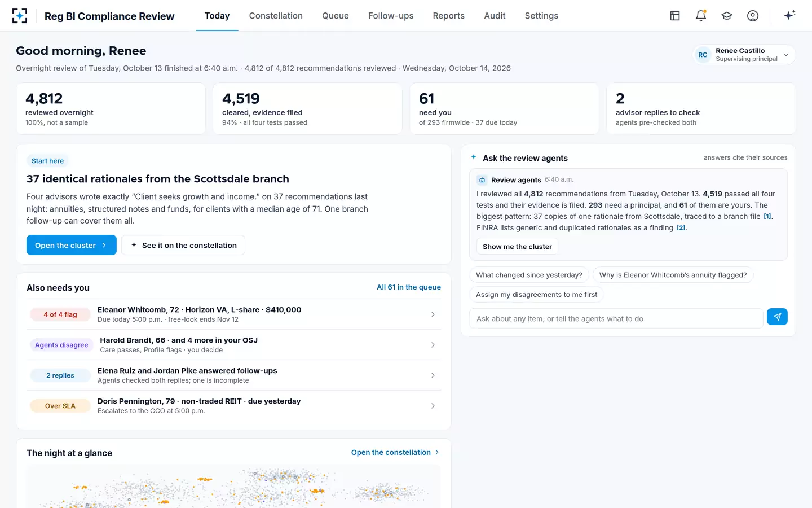Image resolution: width=812 pixels, height=508 pixels.
Task: Click the Review agents bot avatar icon
Action: click(x=482, y=180)
